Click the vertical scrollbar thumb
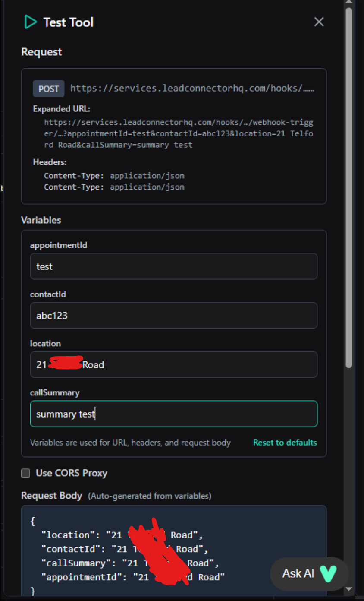The width and height of the screenshot is (364, 601). [x=349, y=186]
